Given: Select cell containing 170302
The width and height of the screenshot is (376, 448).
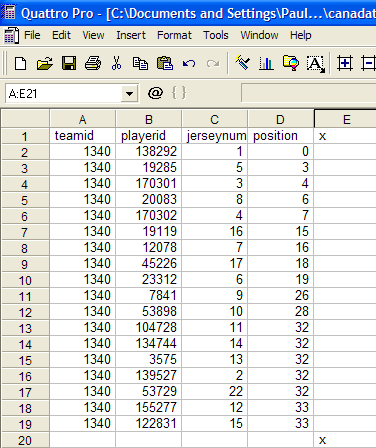Looking at the screenshot, I should point(149,216).
